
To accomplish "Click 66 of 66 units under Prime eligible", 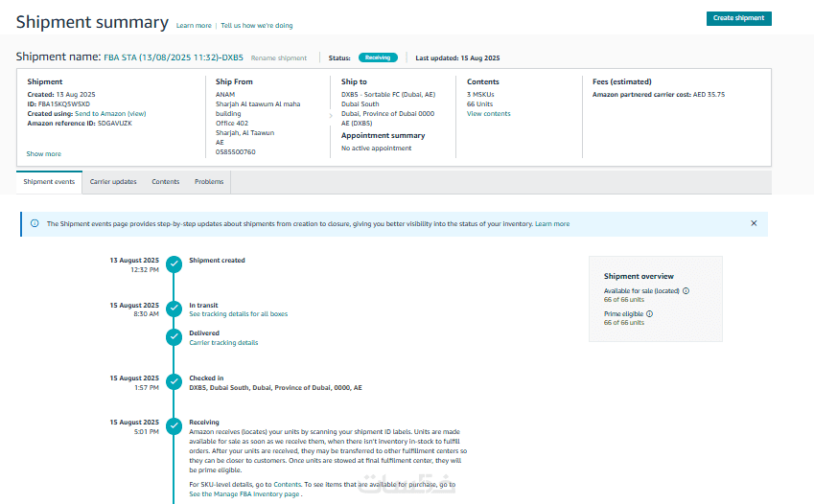I will tap(624, 322).
